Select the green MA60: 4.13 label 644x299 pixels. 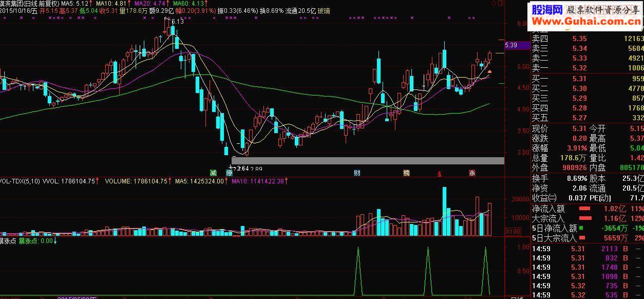pyautogui.click(x=189, y=3)
